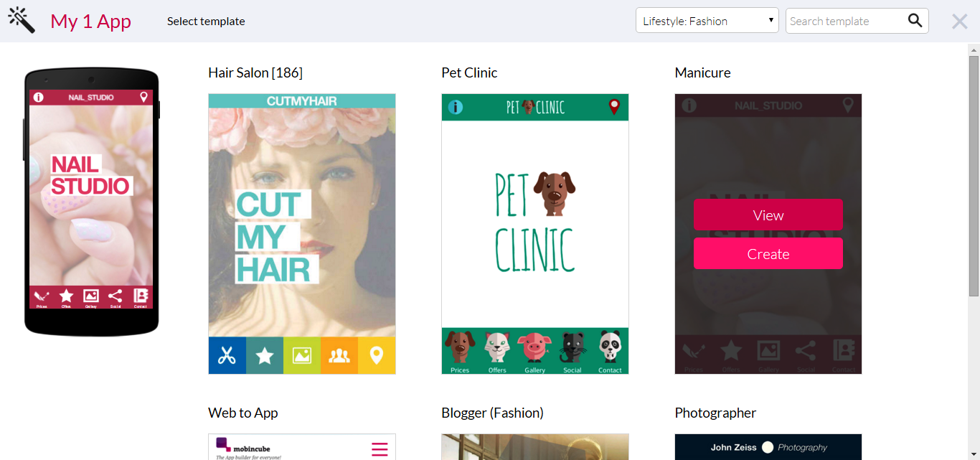
Task: Click the vertical scrollbar thumb
Action: [x=974, y=176]
